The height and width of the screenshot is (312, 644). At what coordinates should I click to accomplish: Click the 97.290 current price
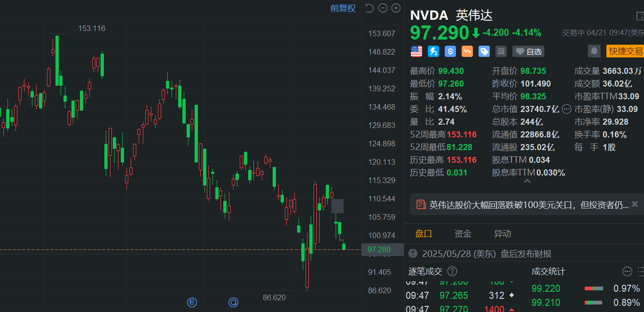point(440,32)
